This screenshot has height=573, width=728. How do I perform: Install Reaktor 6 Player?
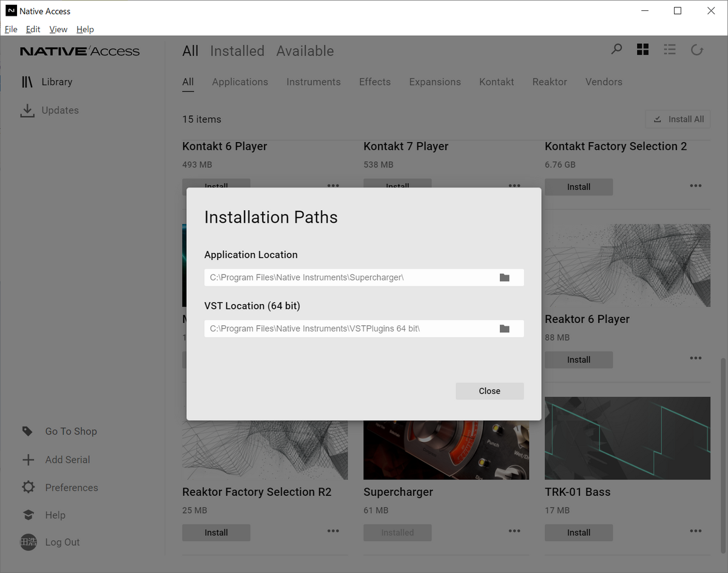(579, 359)
